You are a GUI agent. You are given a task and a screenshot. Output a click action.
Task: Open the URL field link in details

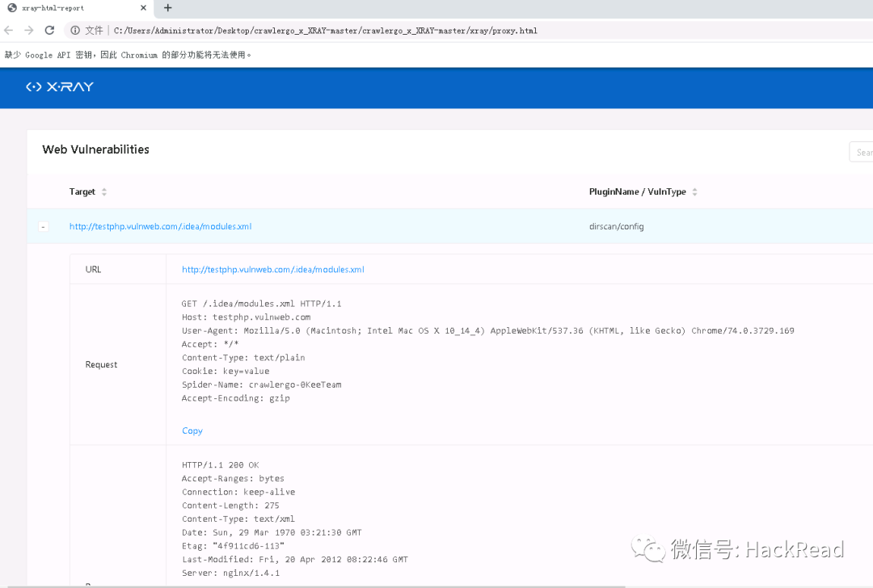(272, 270)
